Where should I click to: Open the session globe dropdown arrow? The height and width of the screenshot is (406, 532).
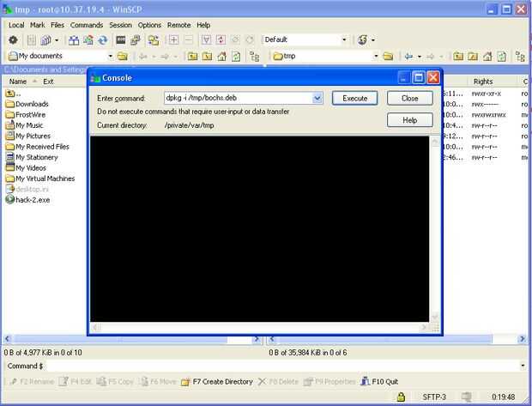pyautogui.click(x=373, y=40)
